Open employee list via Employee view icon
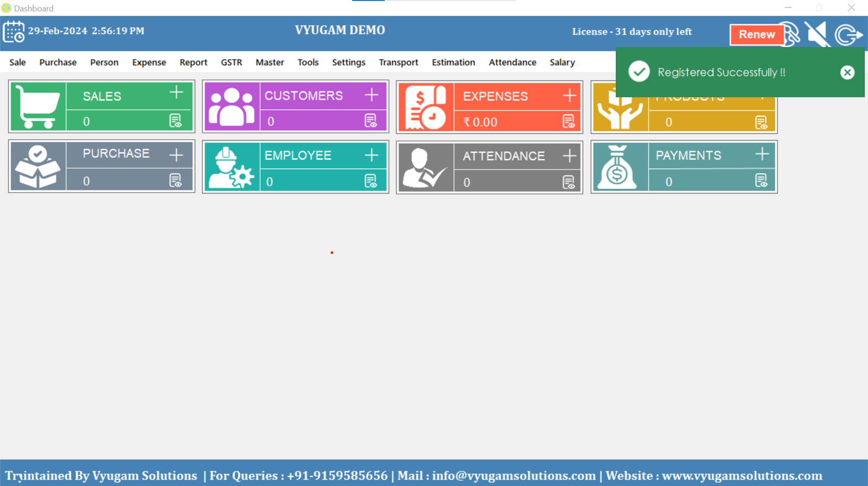The width and height of the screenshot is (868, 486). pyautogui.click(x=371, y=181)
